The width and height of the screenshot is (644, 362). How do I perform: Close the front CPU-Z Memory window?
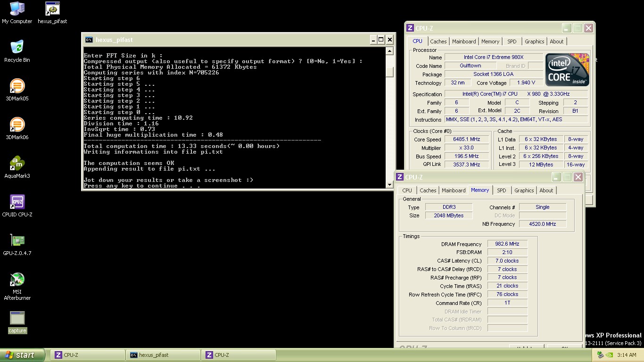[578, 177]
